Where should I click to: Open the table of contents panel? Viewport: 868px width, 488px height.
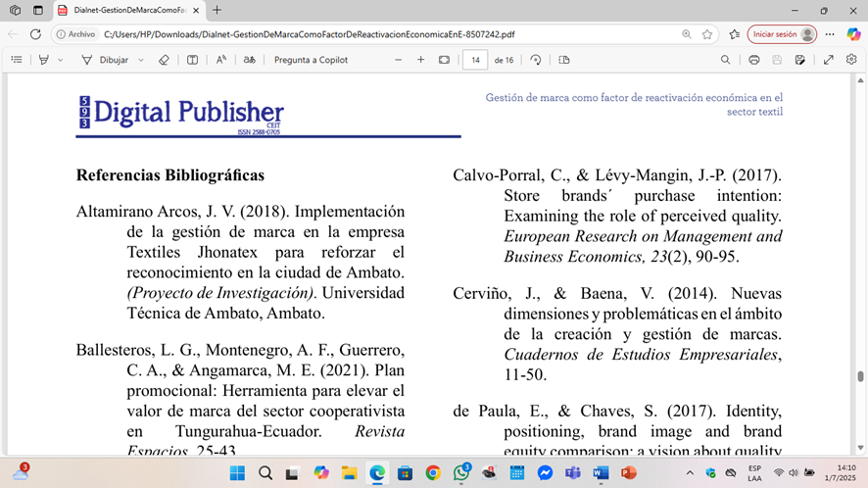click(x=17, y=60)
